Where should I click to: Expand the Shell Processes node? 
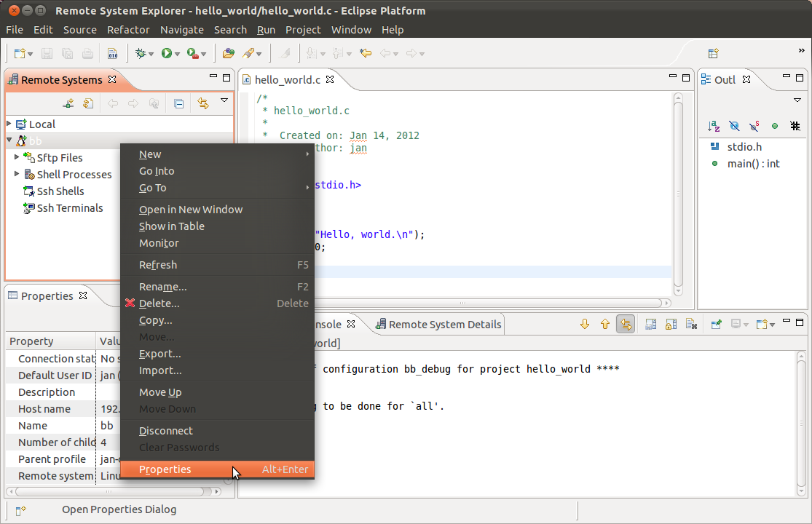tap(17, 174)
